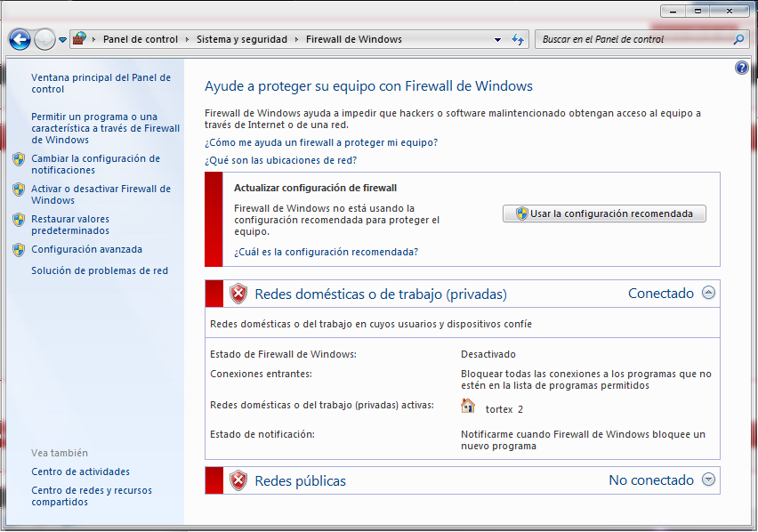Screen dimensions: 758x532
Task: Select 'Restaurar valores predeterminados'
Action: tap(70, 225)
